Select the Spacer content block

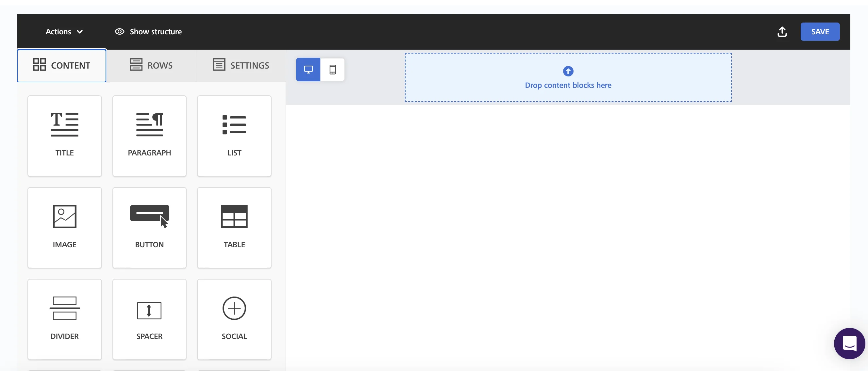click(149, 319)
